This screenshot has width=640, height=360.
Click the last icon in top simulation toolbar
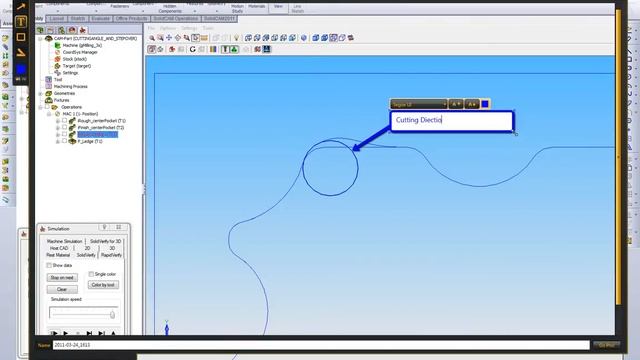(351, 38)
